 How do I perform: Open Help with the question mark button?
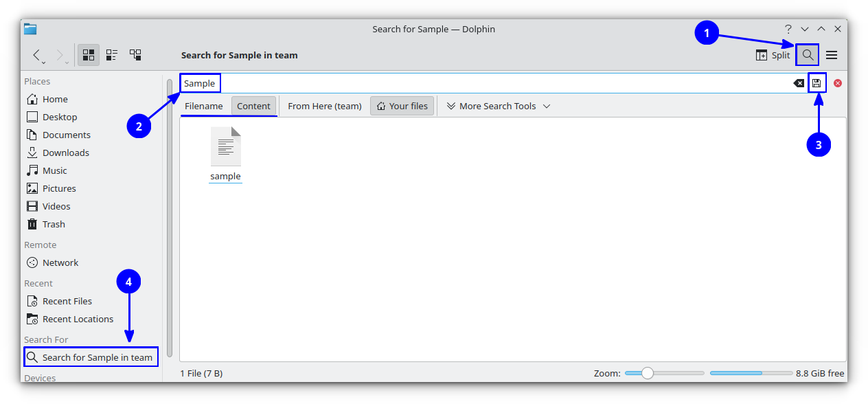click(788, 29)
